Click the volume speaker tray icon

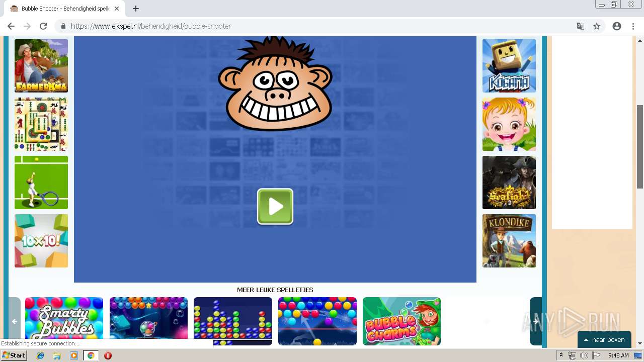584,355
